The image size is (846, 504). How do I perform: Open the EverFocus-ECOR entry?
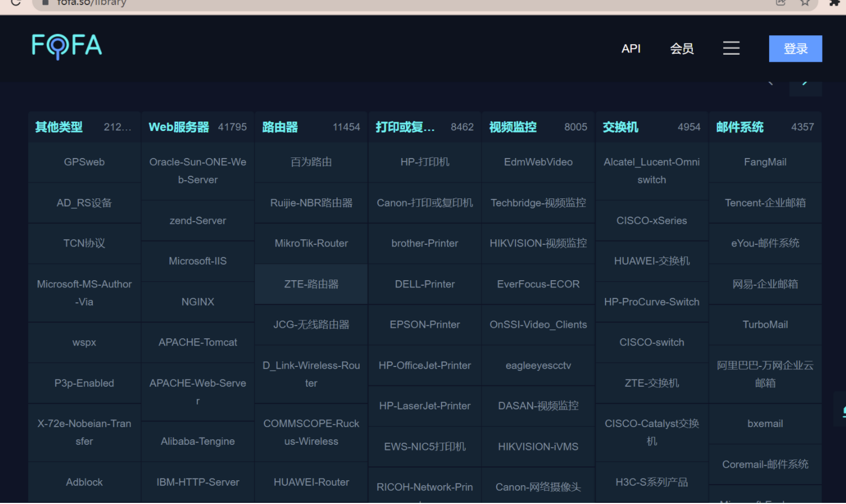538,285
